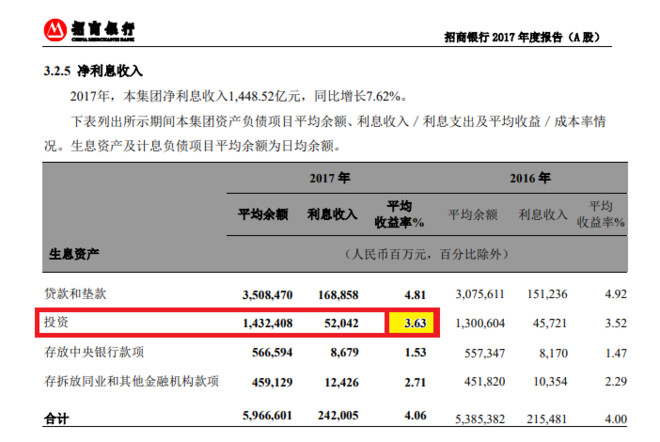Viewport: 660px width, 442px height.
Task: Click the 2016 年 column group header
Action: 530,178
